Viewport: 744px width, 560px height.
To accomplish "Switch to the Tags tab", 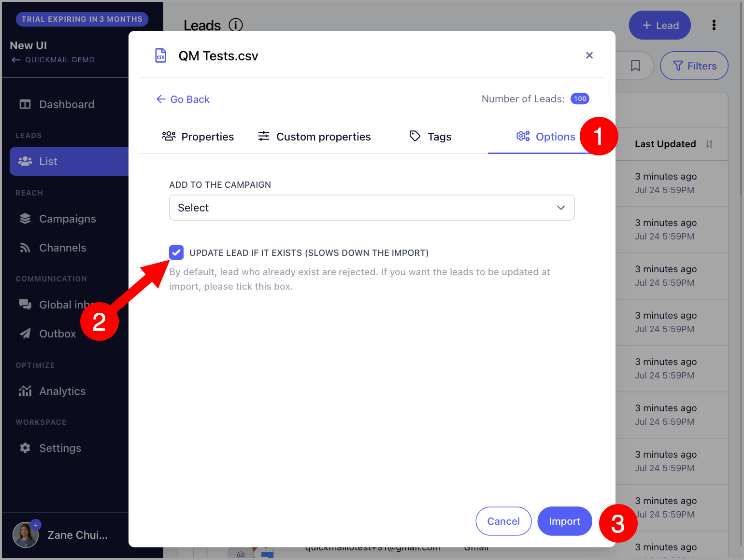I will tap(430, 137).
